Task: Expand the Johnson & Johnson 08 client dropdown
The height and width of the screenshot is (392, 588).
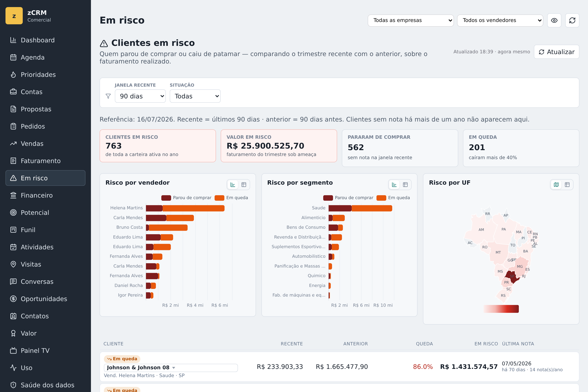Action: point(171,368)
